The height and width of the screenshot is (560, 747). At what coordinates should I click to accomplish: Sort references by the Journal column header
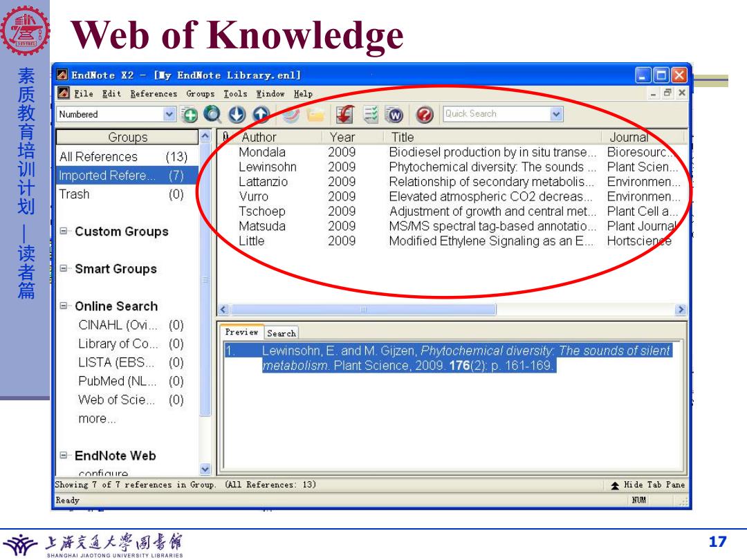(x=643, y=137)
